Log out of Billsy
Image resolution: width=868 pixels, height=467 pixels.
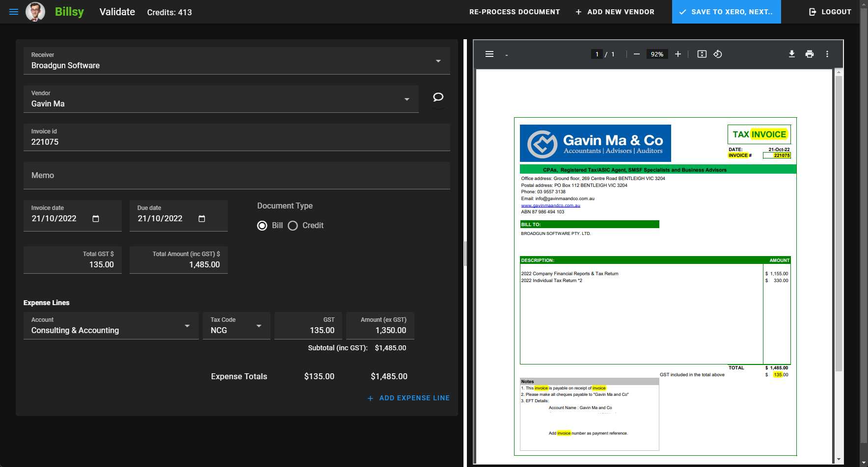830,12
